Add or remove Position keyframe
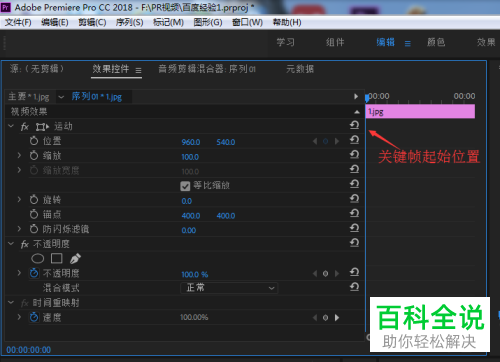Viewport: 500px width, 362px height. 326,141
